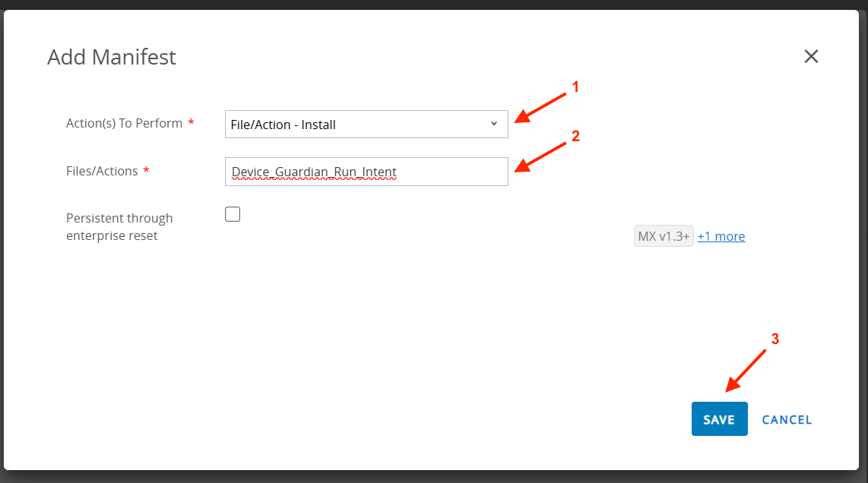Click the red annotation number 2
Screen dimensions: 868x483
pyautogui.click(x=575, y=137)
